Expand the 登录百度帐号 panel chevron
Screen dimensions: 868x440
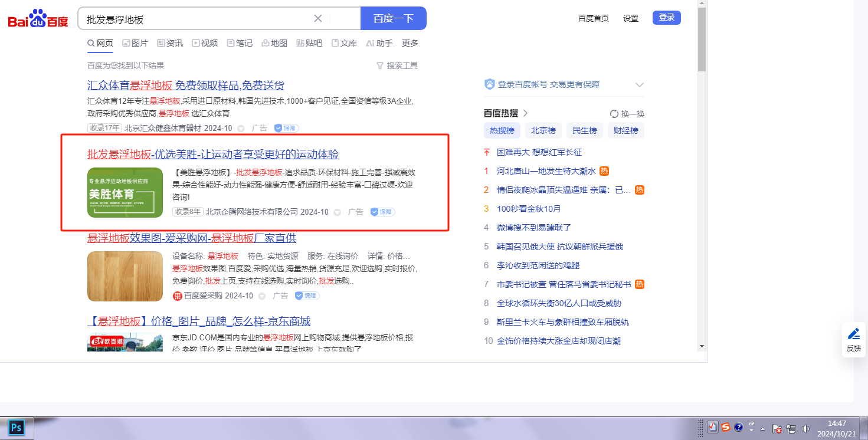pos(639,85)
